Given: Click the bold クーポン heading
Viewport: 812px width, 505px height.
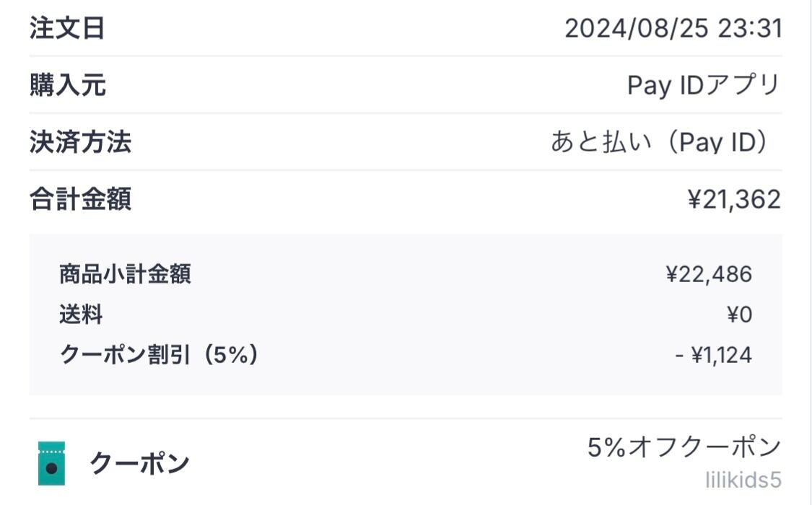Looking at the screenshot, I should (139, 463).
